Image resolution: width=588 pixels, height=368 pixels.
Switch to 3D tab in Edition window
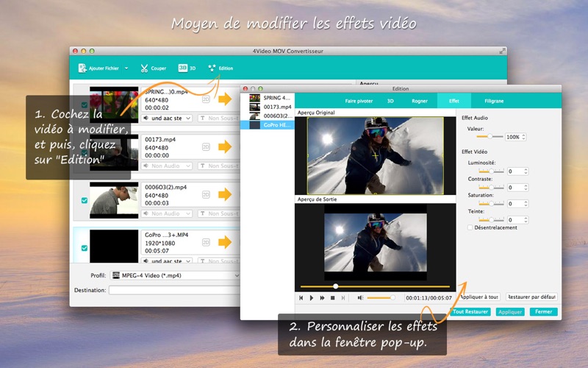pyautogui.click(x=390, y=101)
